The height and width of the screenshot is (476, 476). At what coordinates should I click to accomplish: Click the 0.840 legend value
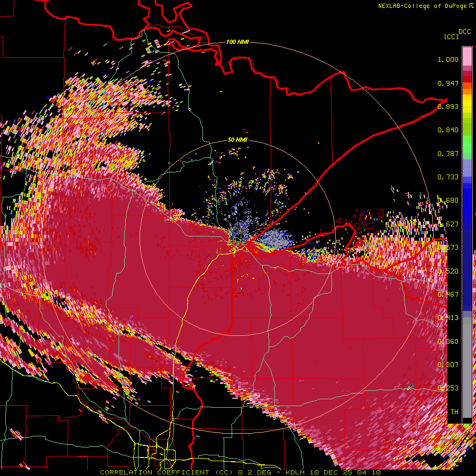pos(448,130)
